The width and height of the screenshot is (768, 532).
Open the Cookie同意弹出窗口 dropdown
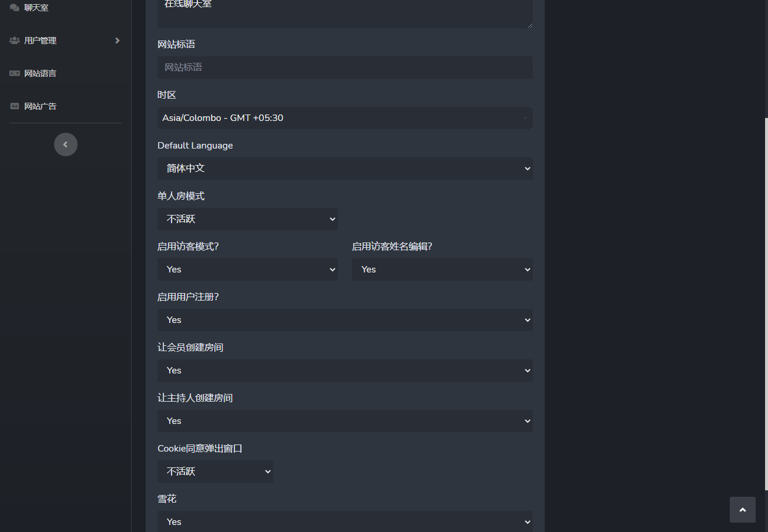(x=215, y=472)
